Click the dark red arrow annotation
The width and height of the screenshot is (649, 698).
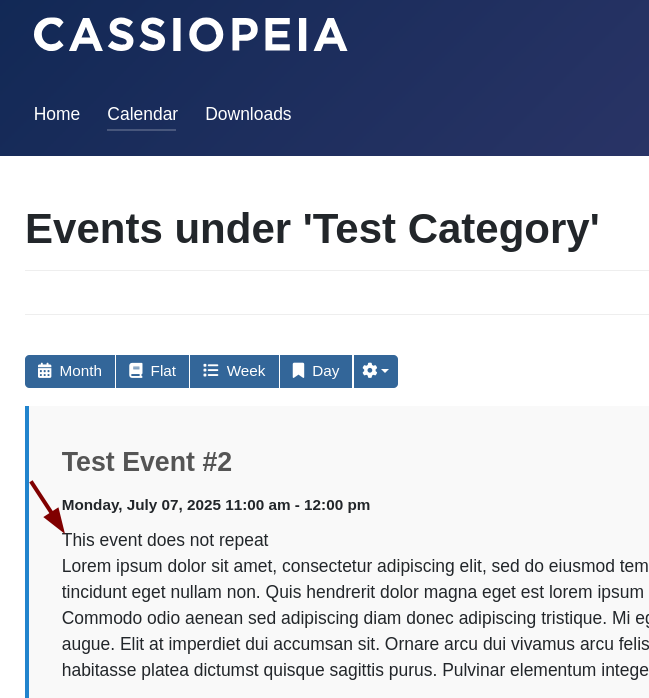pos(47,506)
